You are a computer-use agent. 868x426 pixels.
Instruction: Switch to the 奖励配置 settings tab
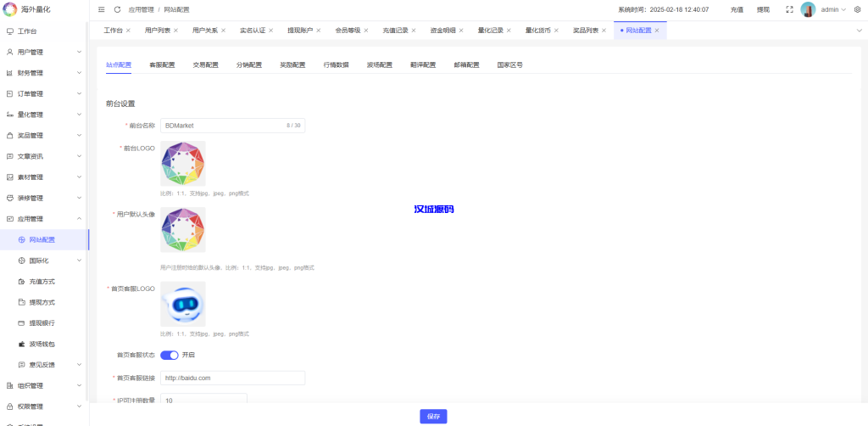(x=292, y=64)
